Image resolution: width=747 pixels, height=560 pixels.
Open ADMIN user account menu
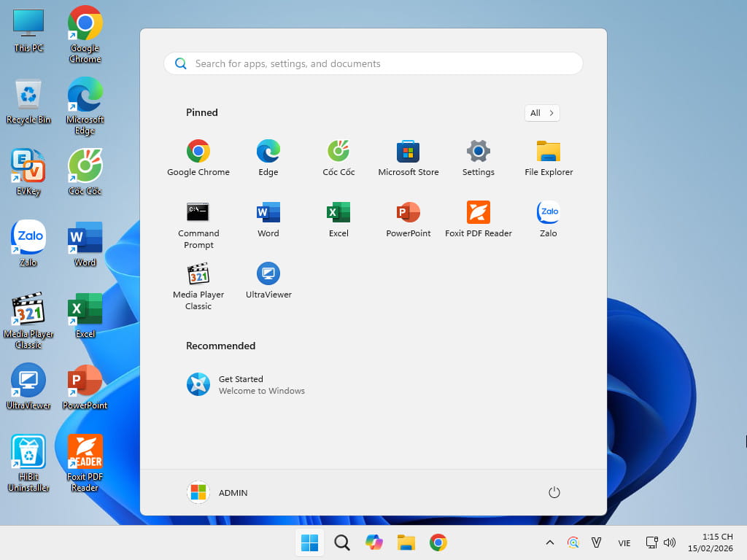click(217, 492)
